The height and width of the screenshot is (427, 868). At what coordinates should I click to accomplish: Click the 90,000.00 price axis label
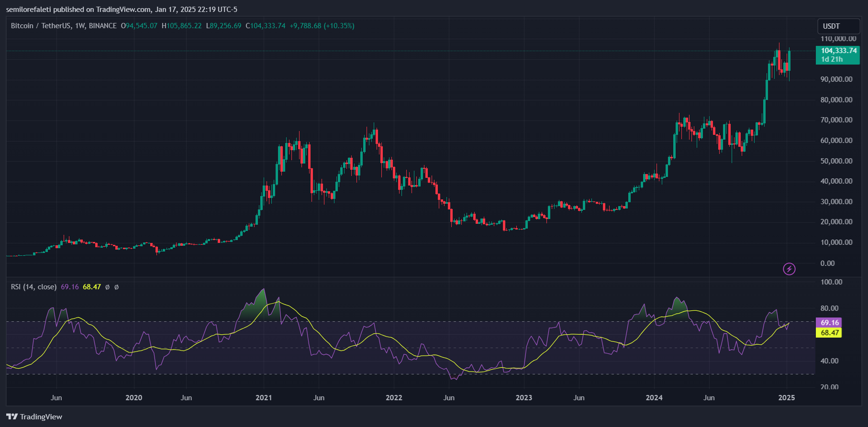click(x=836, y=79)
